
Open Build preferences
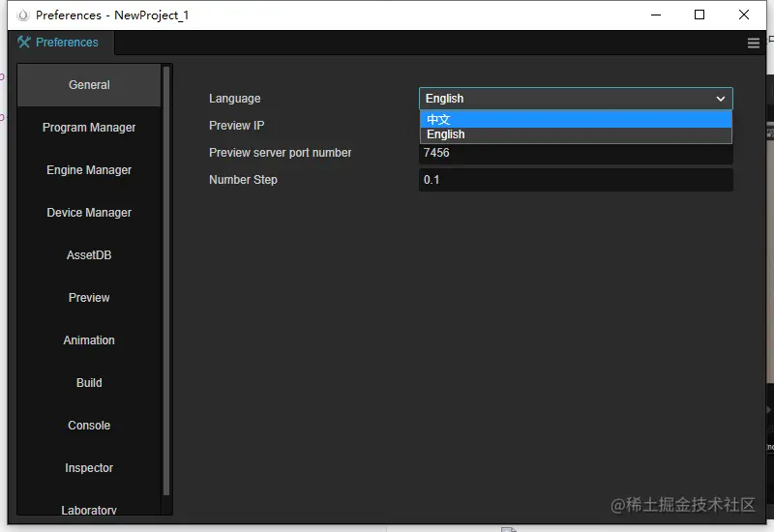coord(89,382)
